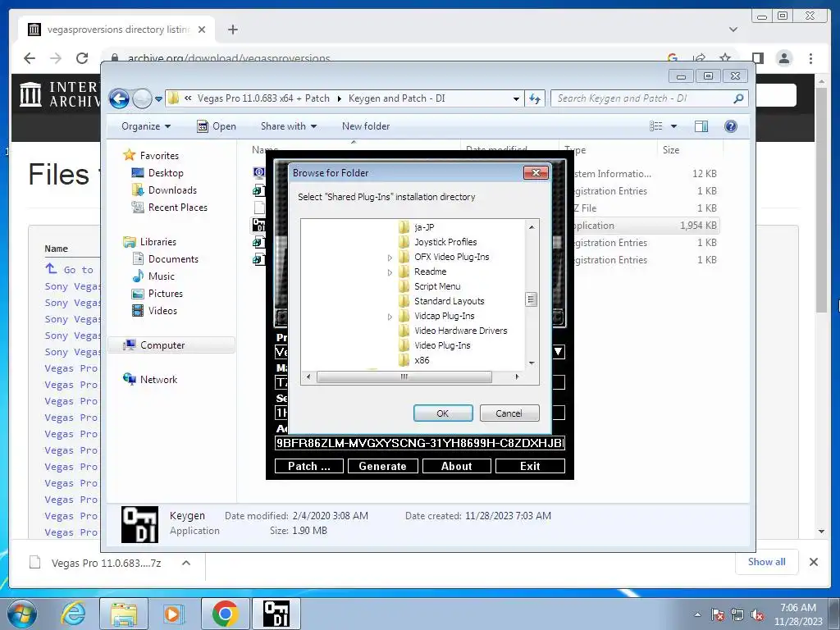Go back in Explorer
The height and width of the screenshot is (630, 840).
pos(119,98)
